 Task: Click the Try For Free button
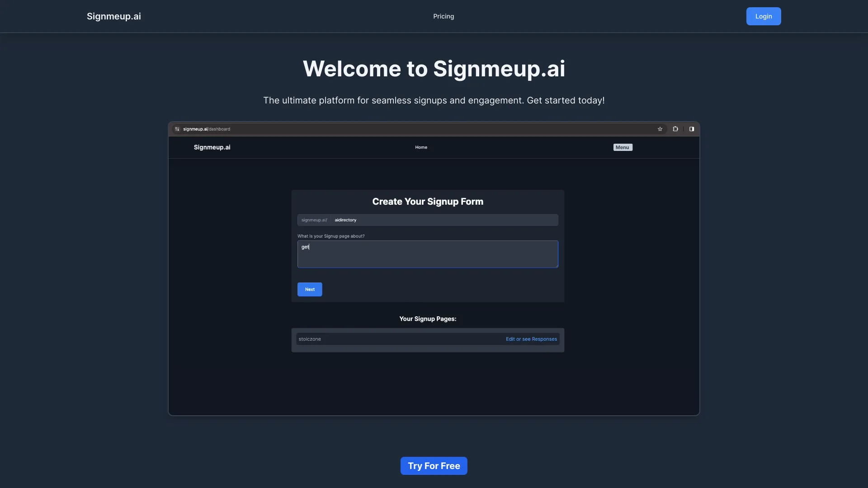pos(434,465)
